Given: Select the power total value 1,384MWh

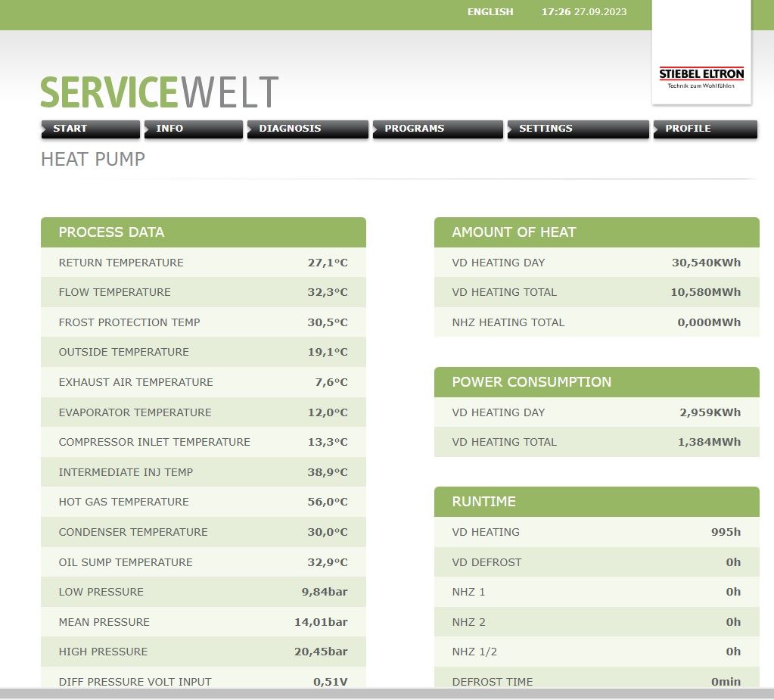Looking at the screenshot, I should point(710,442).
